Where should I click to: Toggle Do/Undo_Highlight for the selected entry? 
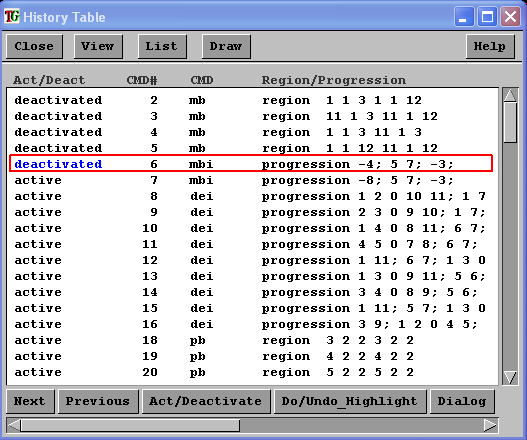350,401
